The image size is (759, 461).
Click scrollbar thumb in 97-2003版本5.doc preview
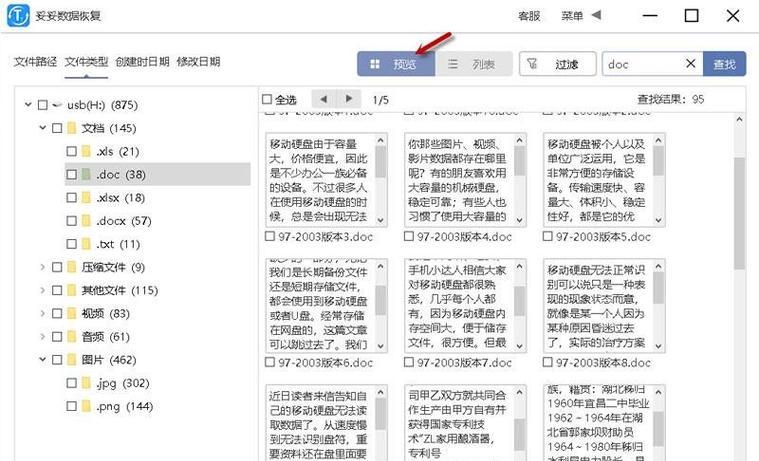point(658,160)
